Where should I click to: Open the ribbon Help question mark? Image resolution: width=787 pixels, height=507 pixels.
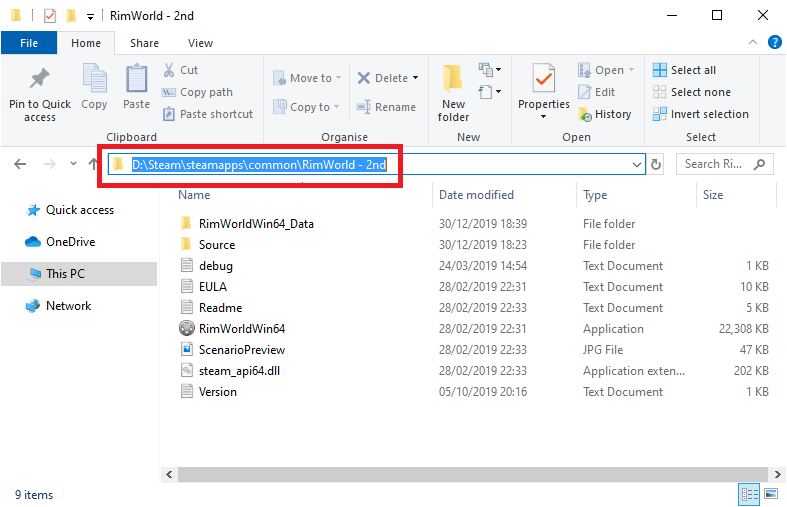click(774, 43)
